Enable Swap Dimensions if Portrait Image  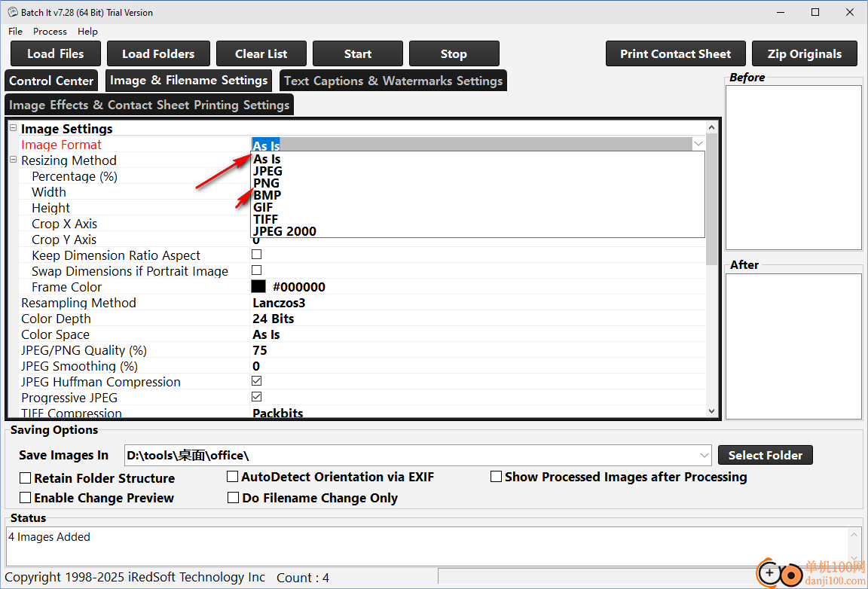pyautogui.click(x=256, y=270)
